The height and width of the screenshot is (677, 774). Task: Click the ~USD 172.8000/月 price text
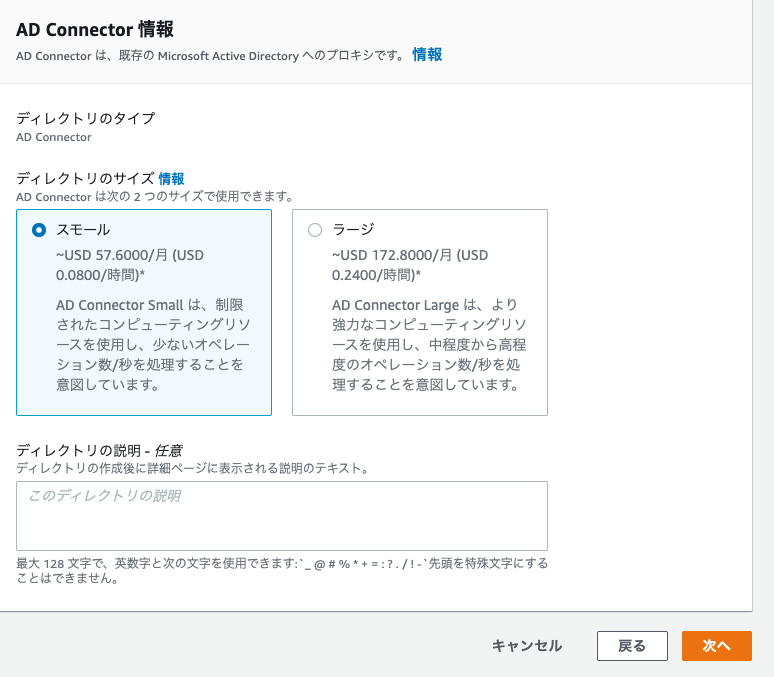point(410,265)
